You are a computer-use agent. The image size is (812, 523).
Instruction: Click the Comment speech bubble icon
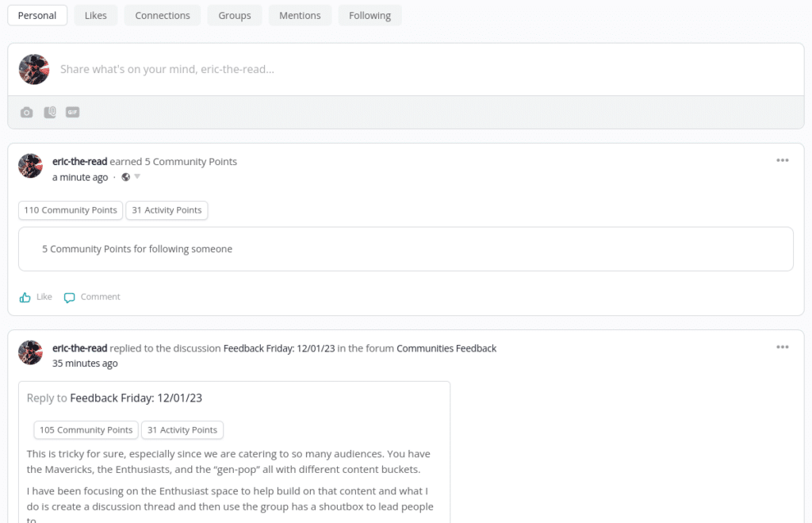pos(70,298)
